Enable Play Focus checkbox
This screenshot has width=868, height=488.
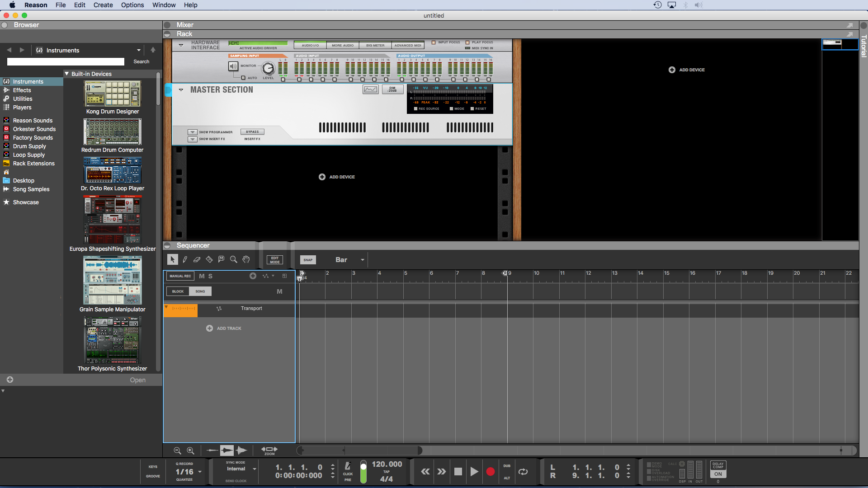pyautogui.click(x=467, y=42)
